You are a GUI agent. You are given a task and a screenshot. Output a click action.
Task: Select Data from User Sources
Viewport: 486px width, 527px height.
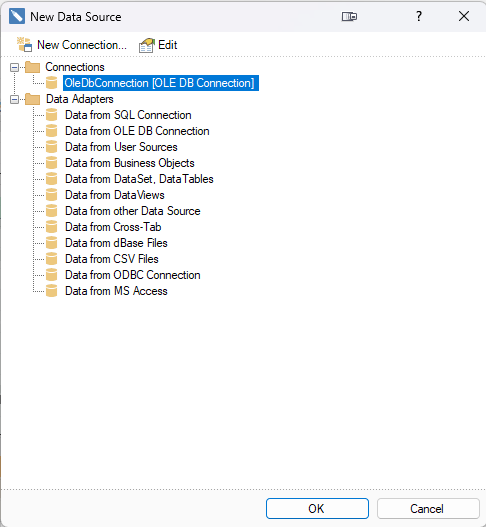121,147
